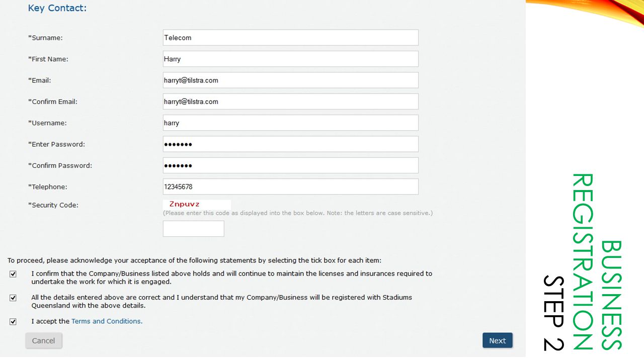Select the Username field containing harry
Viewport: 644px width, 362px height.
coord(290,123)
